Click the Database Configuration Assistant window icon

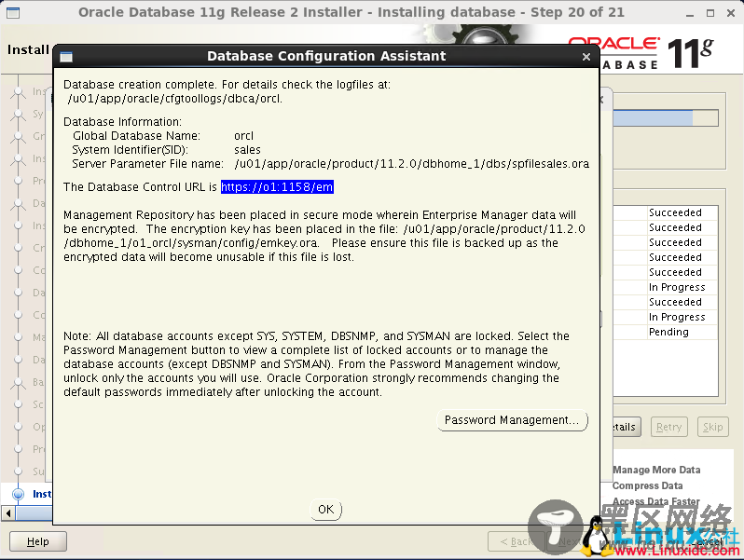66,57
